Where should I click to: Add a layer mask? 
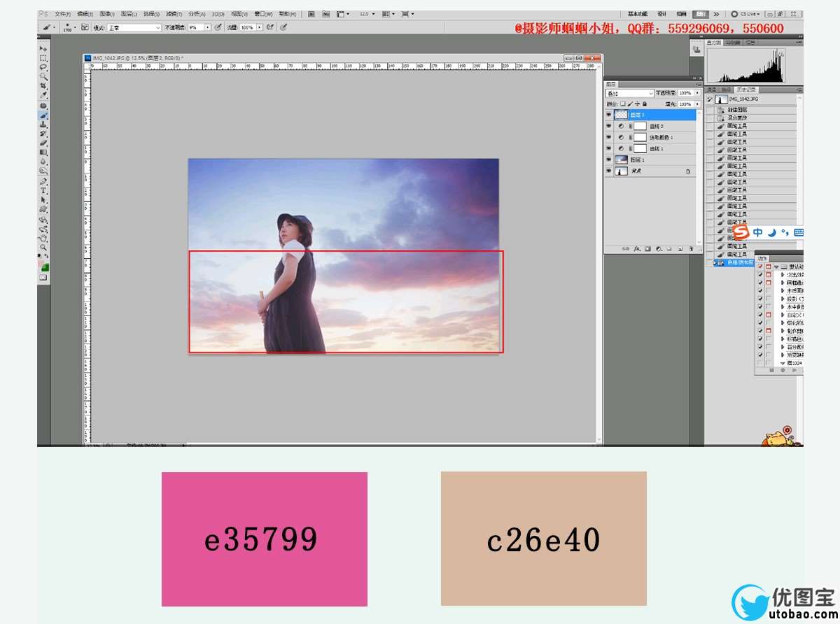tap(648, 248)
